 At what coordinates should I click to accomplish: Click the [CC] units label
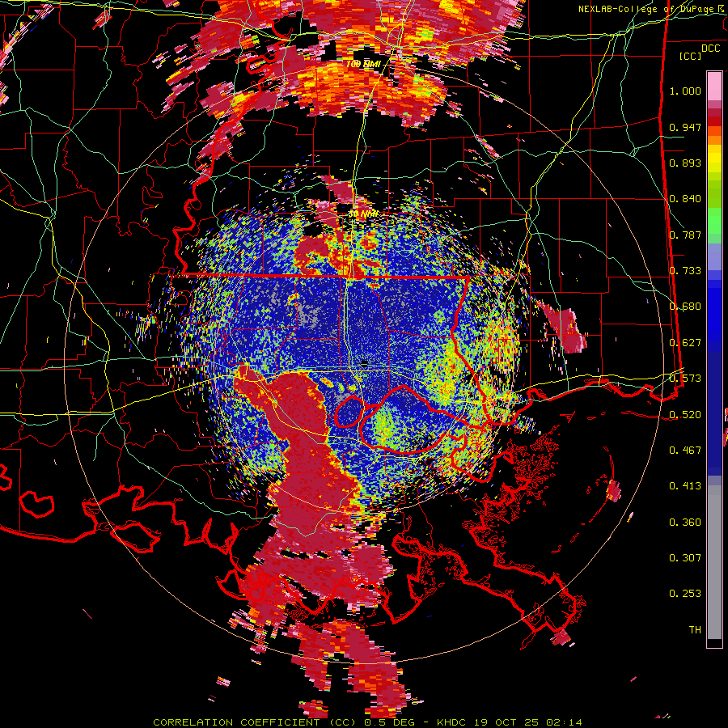pos(690,56)
